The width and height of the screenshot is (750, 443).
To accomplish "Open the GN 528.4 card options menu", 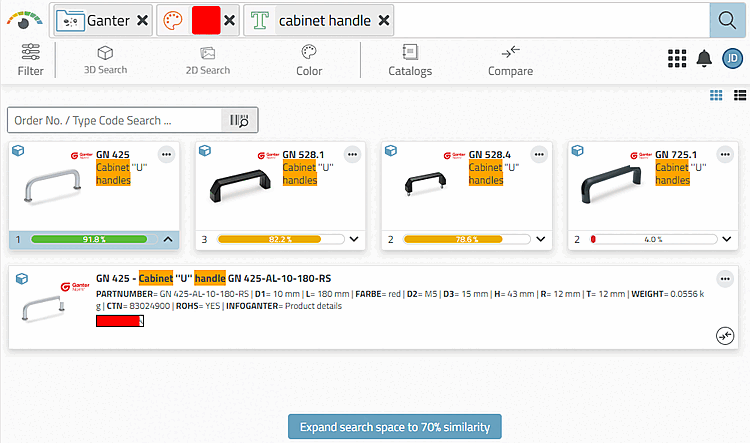I will 539,155.
